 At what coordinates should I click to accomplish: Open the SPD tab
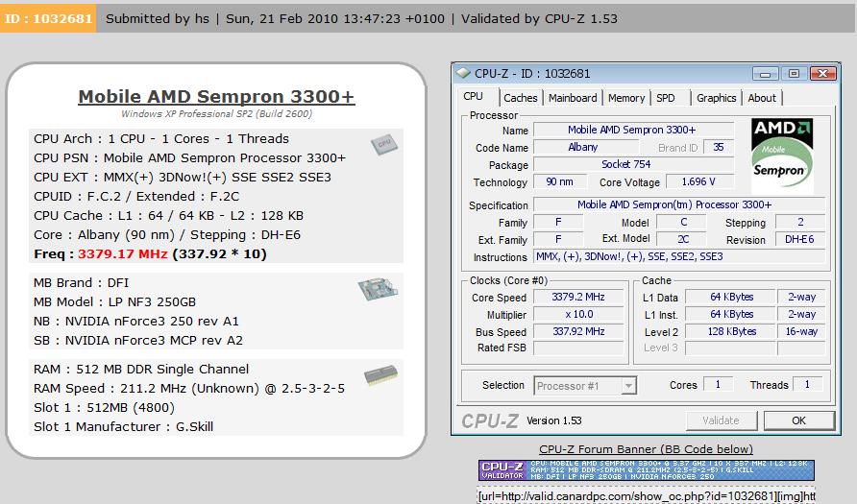tap(665, 98)
